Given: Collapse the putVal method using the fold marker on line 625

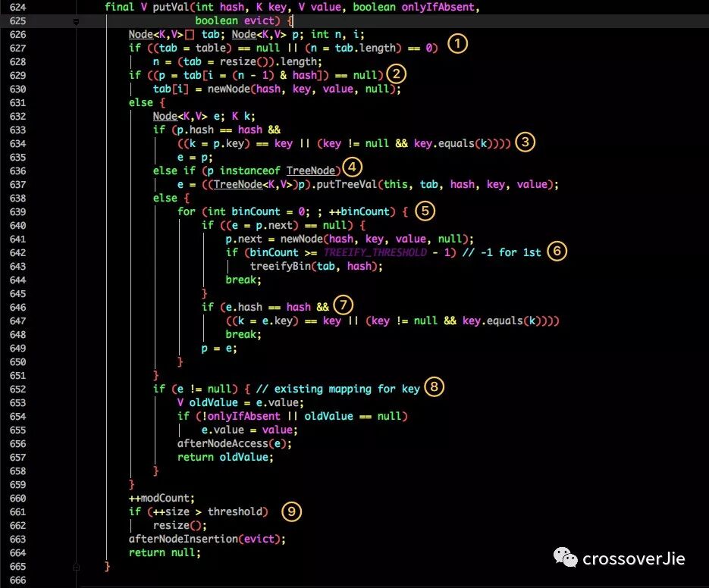Looking at the screenshot, I should (x=76, y=21).
